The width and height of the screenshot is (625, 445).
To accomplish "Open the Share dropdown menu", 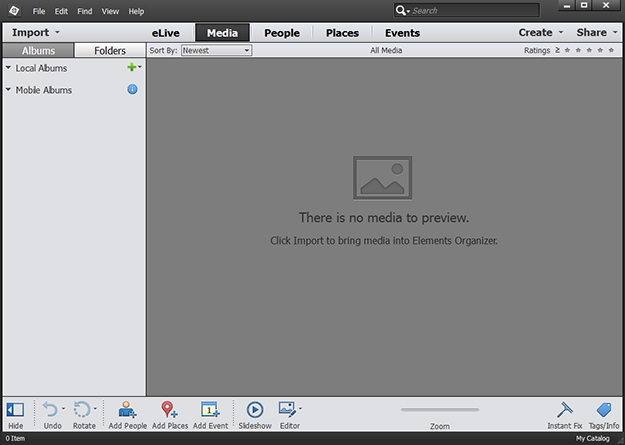I will click(x=596, y=32).
